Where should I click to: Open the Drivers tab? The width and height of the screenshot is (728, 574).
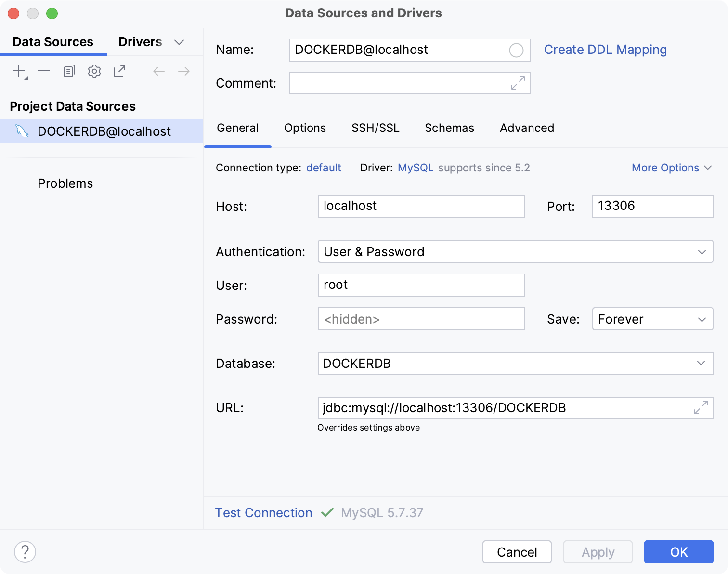pyautogui.click(x=140, y=42)
